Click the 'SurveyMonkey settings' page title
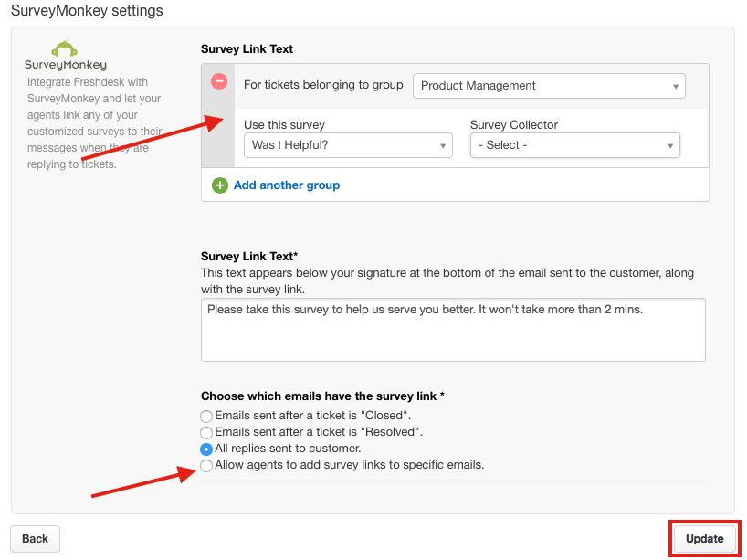This screenshot has width=747, height=560. (x=87, y=10)
